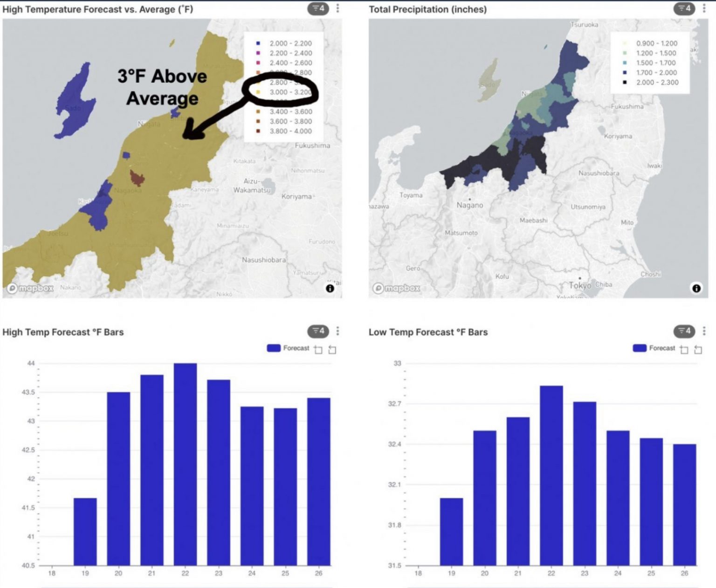Click info icon on High Temperature map

330,288
